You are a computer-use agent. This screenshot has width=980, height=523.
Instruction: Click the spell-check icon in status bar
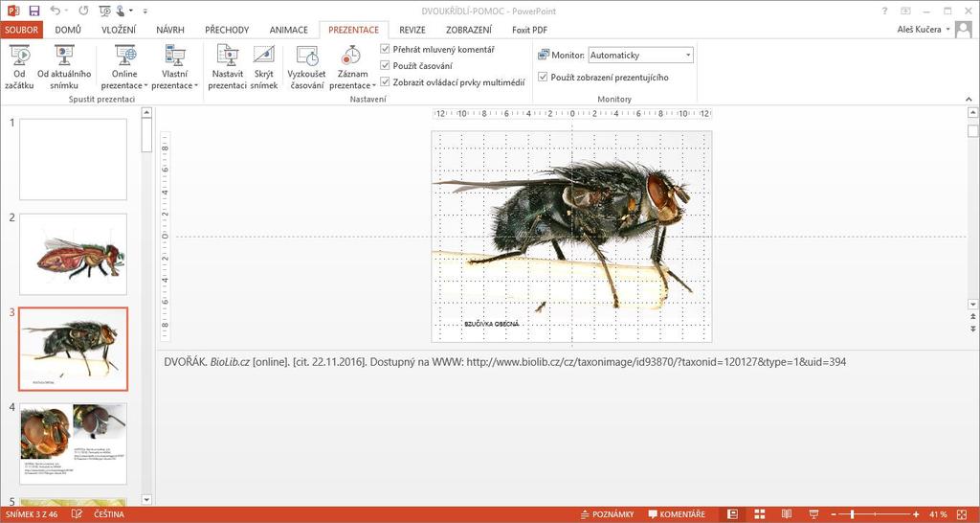click(77, 514)
